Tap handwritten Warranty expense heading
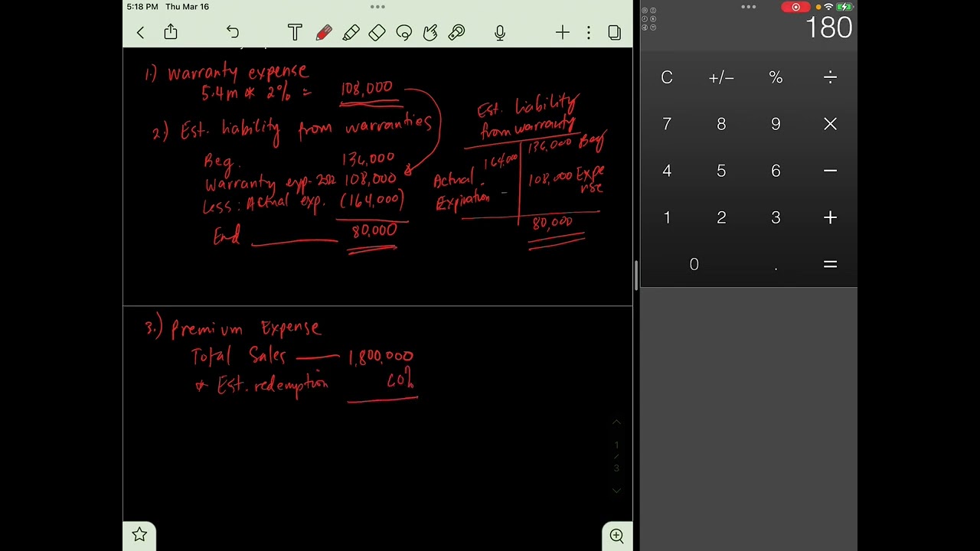 coord(237,73)
